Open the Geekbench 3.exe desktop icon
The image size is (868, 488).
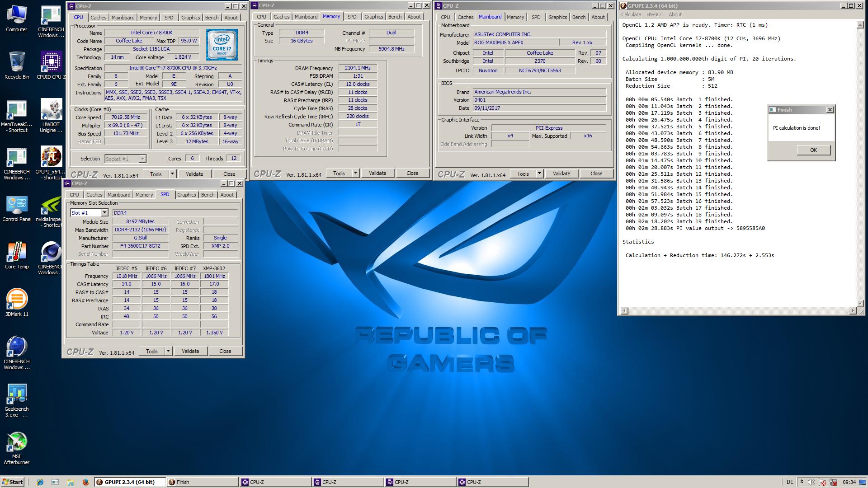(17, 400)
